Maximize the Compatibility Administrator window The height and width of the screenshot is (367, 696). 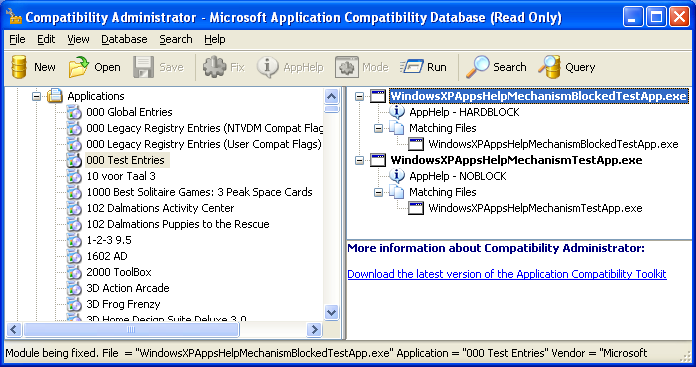point(656,17)
